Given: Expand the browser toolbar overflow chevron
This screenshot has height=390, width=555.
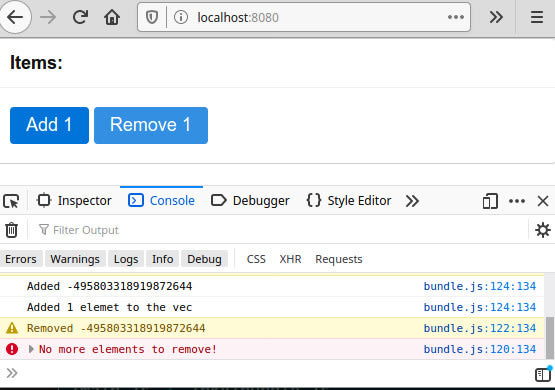Looking at the screenshot, I should pyautogui.click(x=496, y=17).
